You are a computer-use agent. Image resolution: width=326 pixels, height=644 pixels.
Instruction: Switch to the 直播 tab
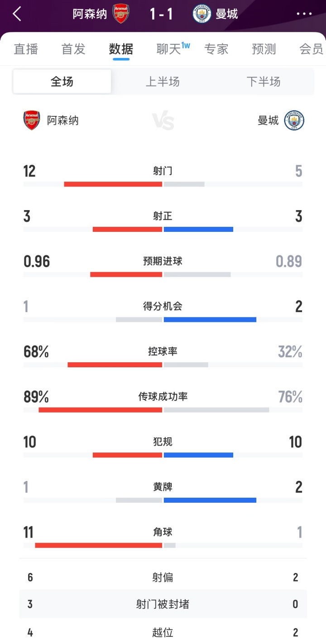[25, 49]
